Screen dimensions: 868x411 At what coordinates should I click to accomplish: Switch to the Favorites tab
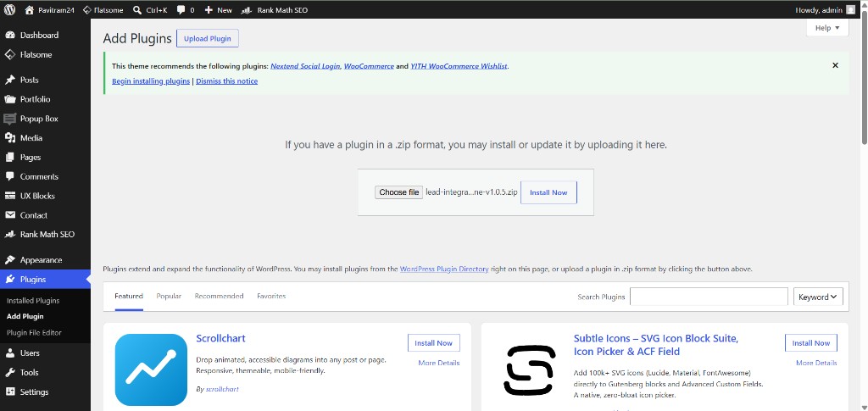coord(271,297)
